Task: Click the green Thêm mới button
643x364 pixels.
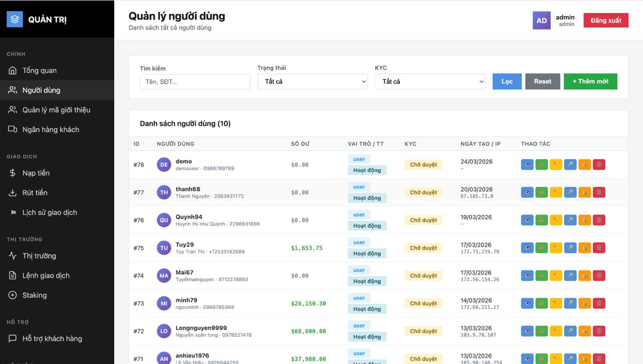Action: (x=590, y=81)
